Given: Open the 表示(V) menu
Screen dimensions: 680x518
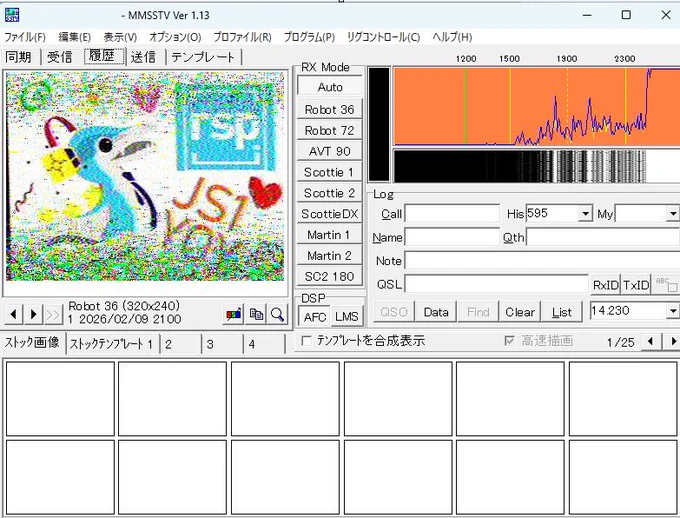Looking at the screenshot, I should coord(120,37).
